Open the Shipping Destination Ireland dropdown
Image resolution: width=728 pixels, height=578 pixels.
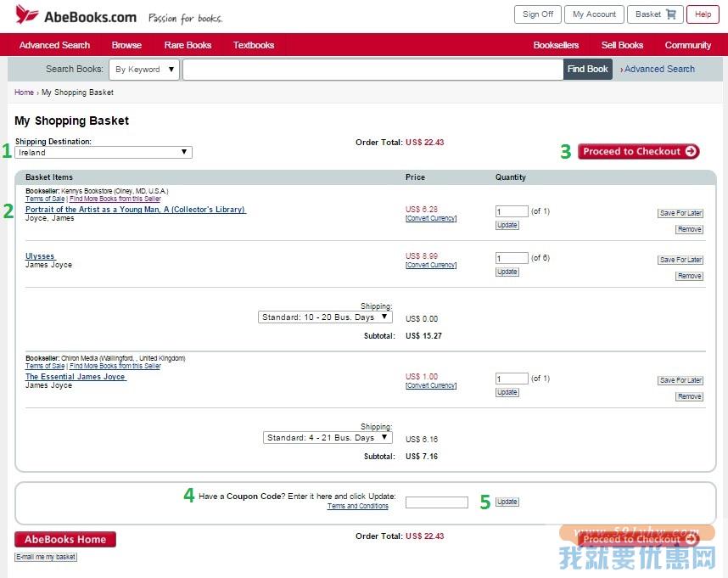point(104,152)
